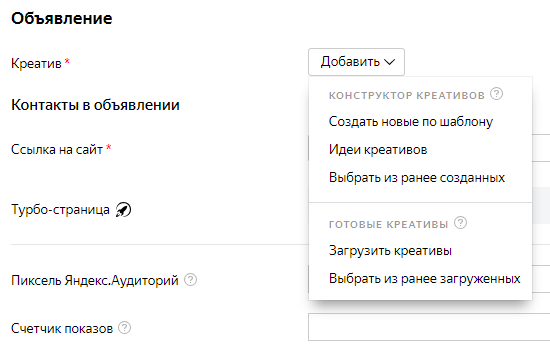
Task: Click the Турбо-страница rocket icon
Action: point(123,209)
